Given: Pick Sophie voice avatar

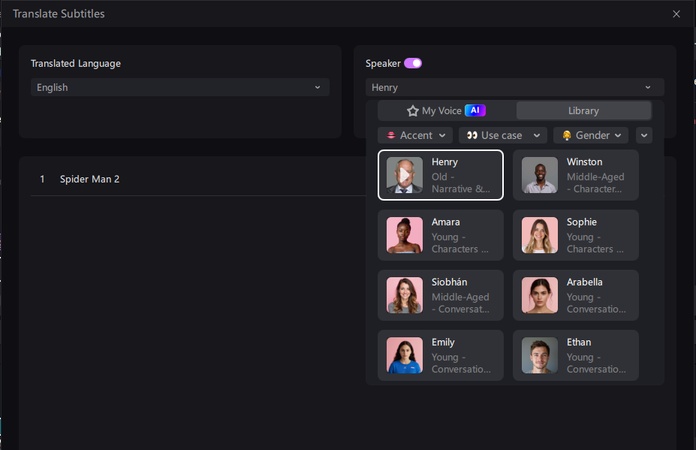Looking at the screenshot, I should pos(540,235).
